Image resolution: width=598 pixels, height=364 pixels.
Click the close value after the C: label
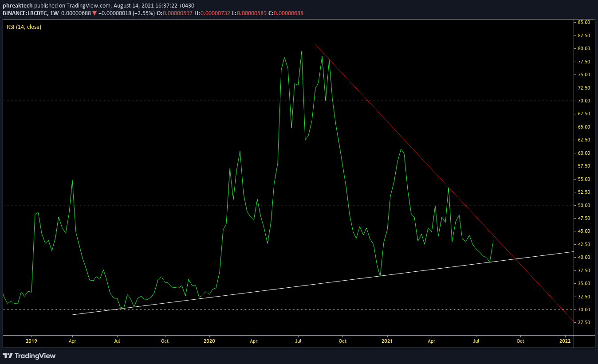point(288,13)
